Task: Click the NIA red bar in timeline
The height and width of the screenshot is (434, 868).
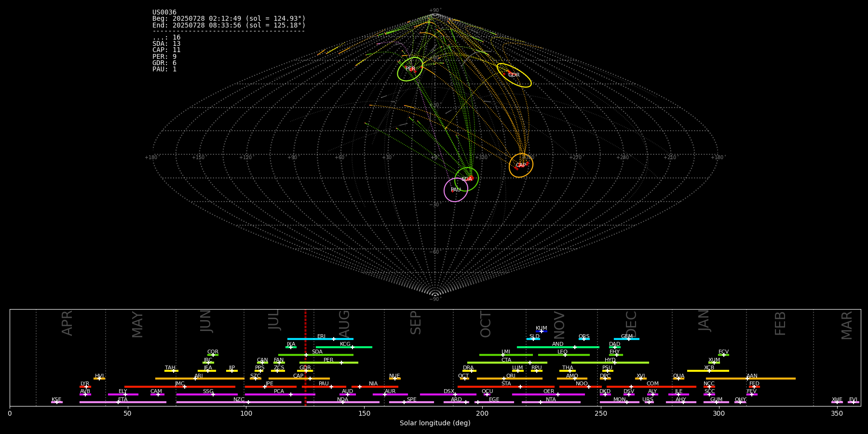Action: [375, 386]
